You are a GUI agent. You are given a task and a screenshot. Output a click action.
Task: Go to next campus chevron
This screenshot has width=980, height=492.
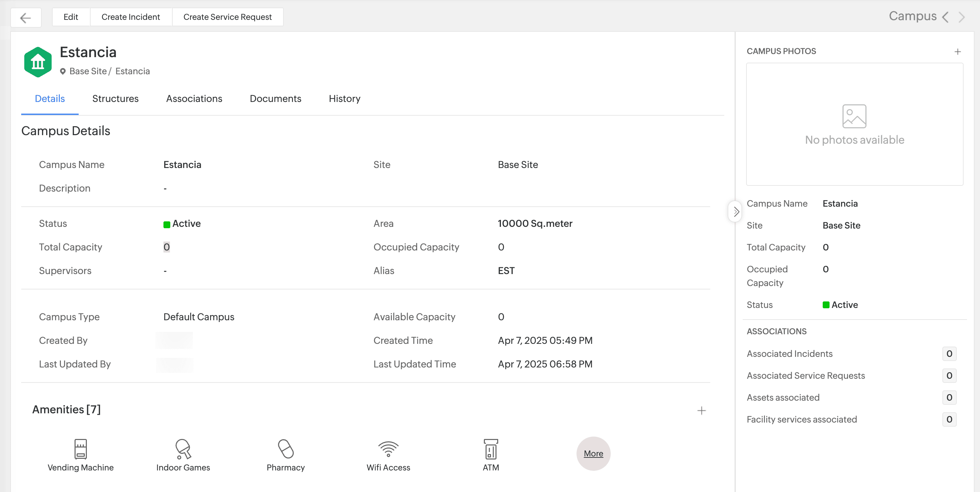pyautogui.click(x=962, y=17)
